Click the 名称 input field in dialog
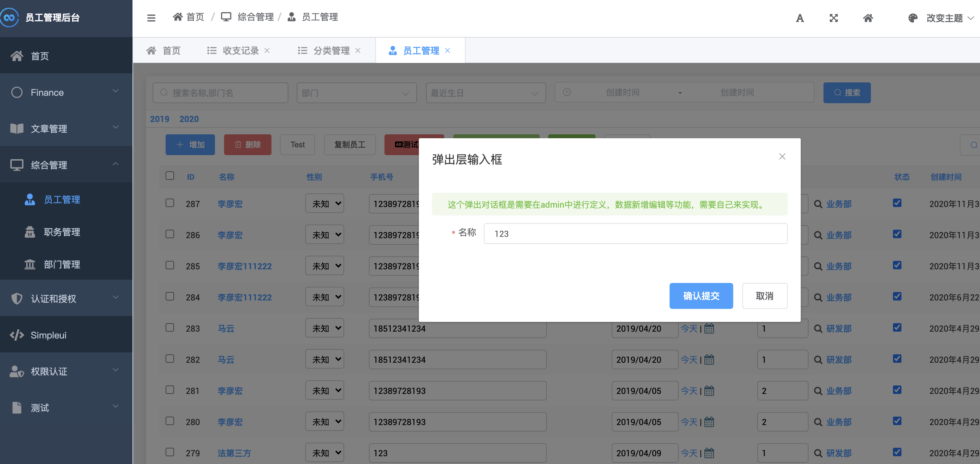This screenshot has width=980, height=464. [635, 233]
